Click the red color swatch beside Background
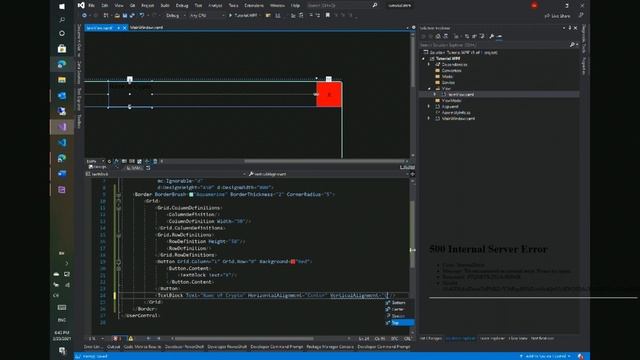 pos(293,262)
